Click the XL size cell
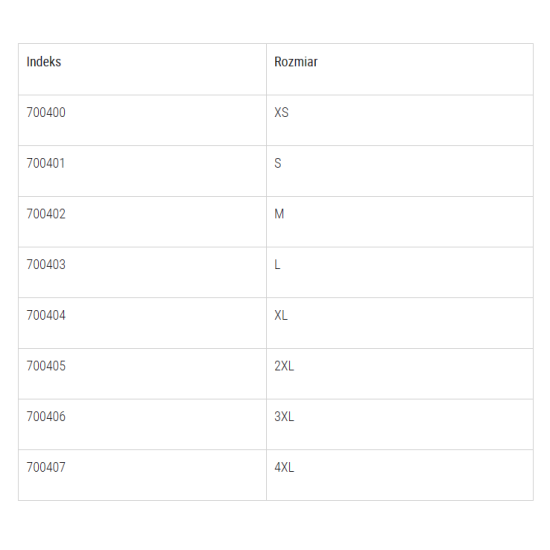Viewport: 550px width, 550px height. point(400,323)
